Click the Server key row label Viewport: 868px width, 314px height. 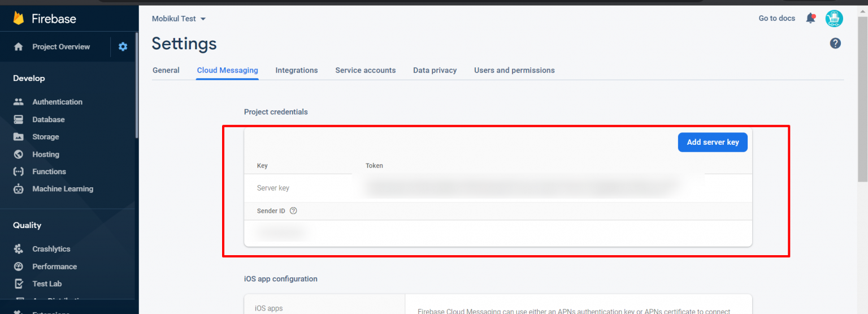pyautogui.click(x=273, y=188)
